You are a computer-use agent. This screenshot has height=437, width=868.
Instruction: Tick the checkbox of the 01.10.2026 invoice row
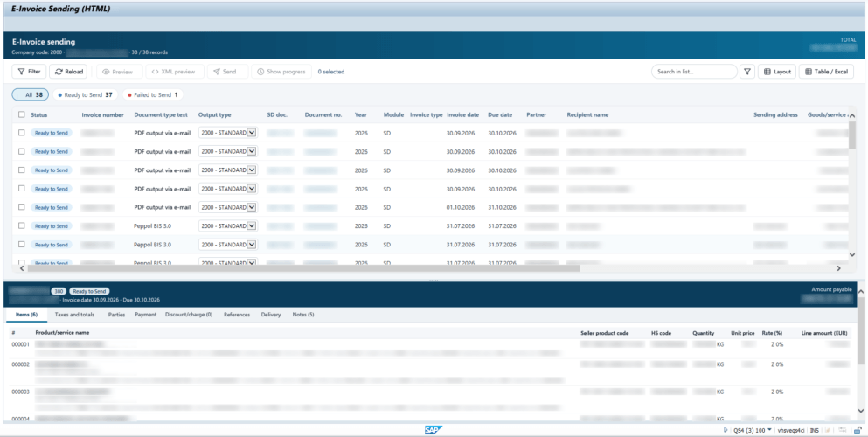coord(22,207)
